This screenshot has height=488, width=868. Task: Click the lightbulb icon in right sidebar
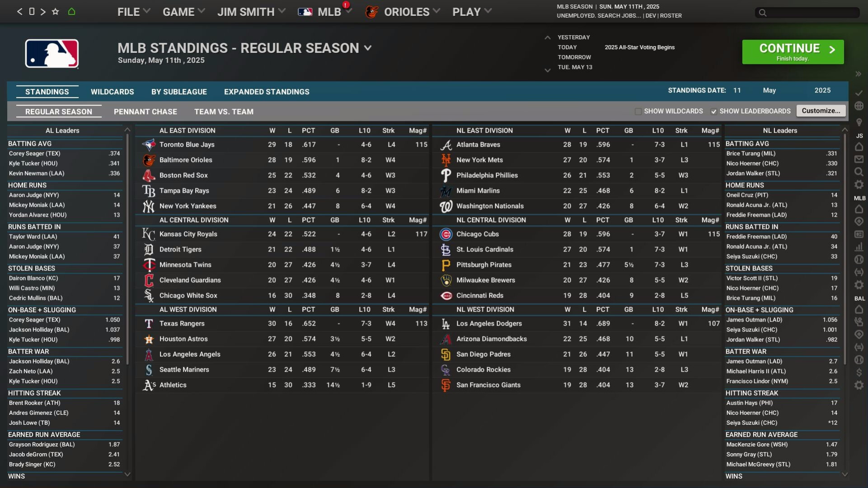pos(859,122)
